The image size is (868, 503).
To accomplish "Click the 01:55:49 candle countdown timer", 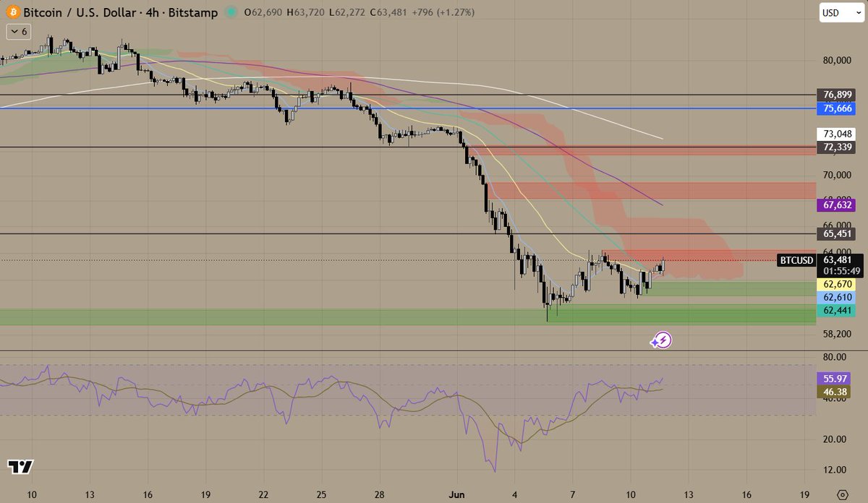I will [x=841, y=271].
